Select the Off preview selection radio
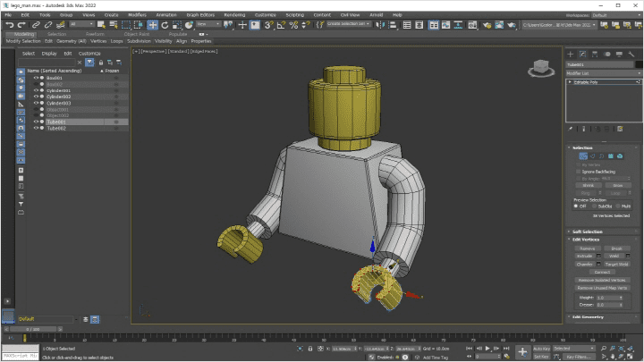This screenshot has height=362, width=644. tap(576, 206)
